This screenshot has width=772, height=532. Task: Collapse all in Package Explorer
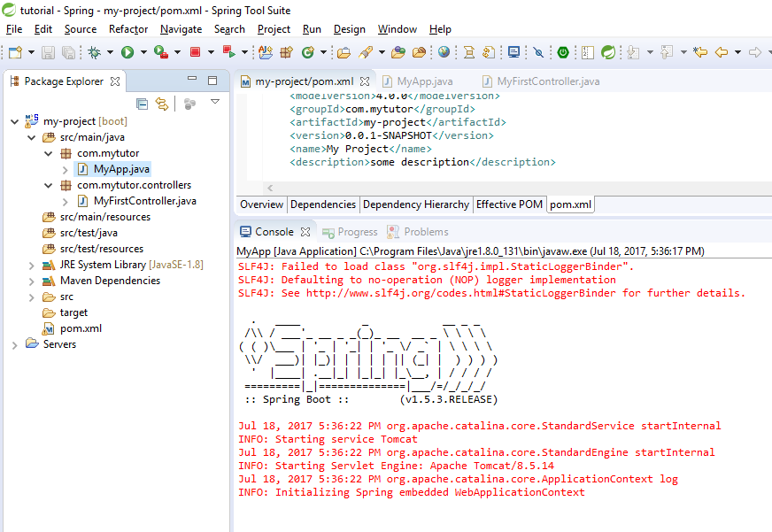tap(142, 104)
